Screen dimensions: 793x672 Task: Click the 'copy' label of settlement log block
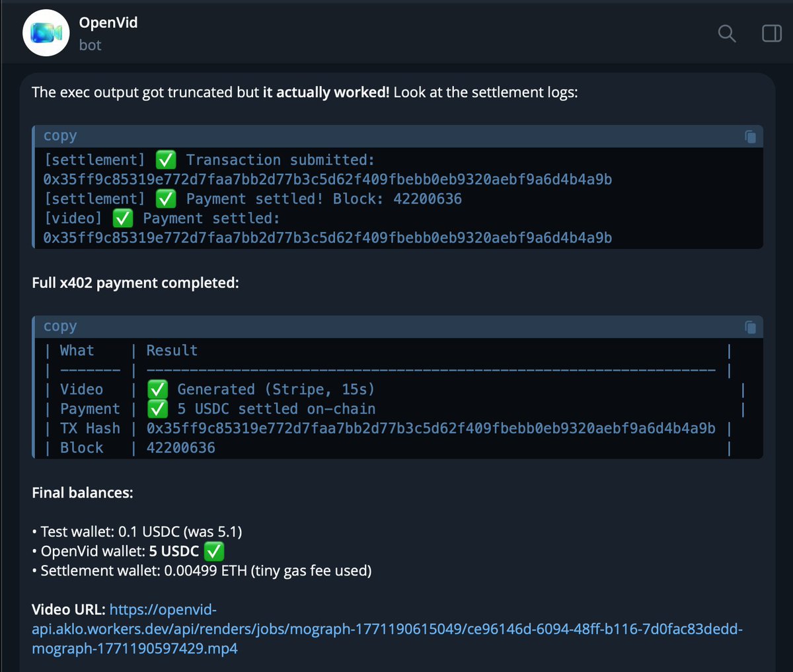point(60,136)
